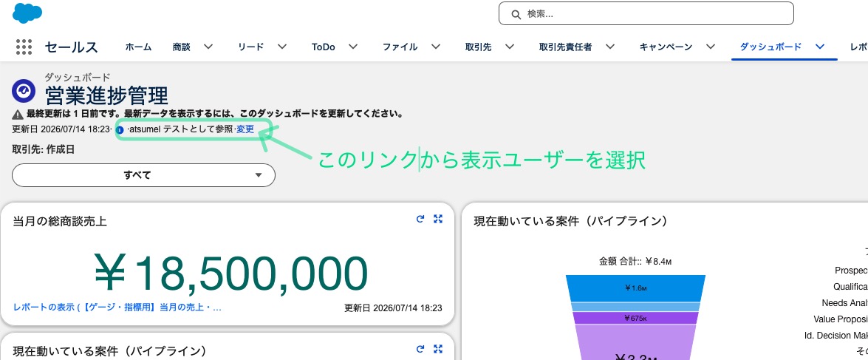The width and height of the screenshot is (868, 360).
Task: Click the blue info icon before atsumel
Action: (120, 129)
